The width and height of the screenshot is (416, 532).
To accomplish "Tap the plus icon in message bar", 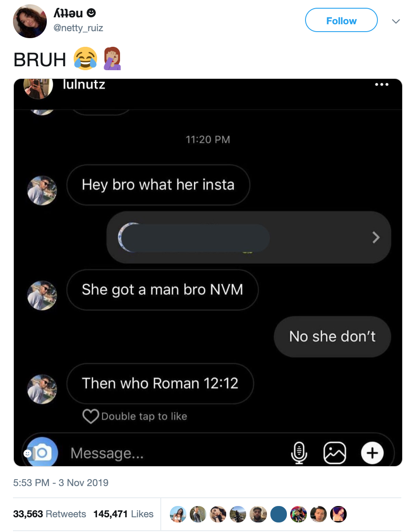I will point(372,453).
